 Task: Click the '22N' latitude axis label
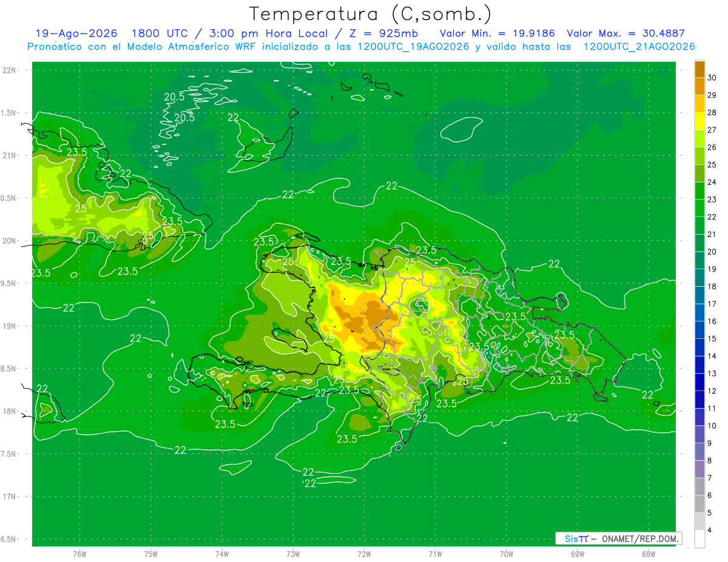[x=10, y=70]
